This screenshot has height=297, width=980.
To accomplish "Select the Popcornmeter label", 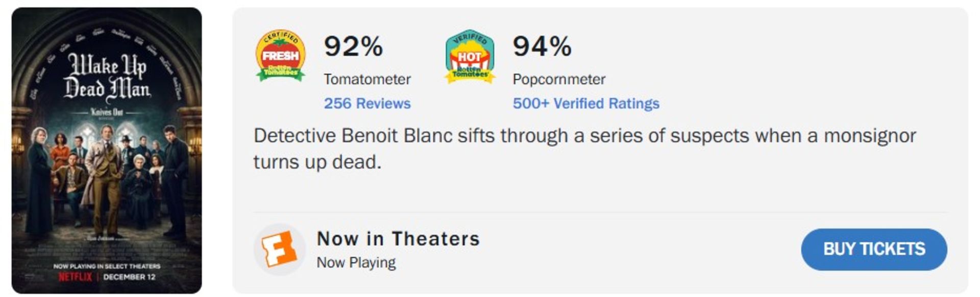I will [559, 79].
